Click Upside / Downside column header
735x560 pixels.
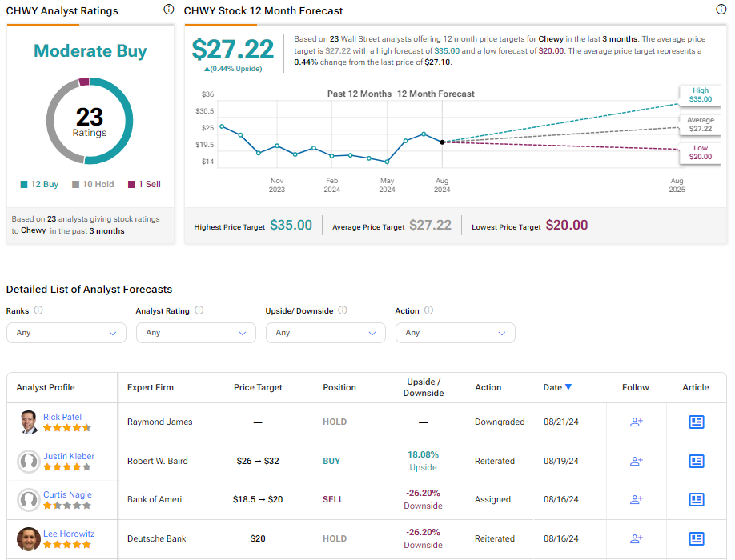[x=424, y=387]
